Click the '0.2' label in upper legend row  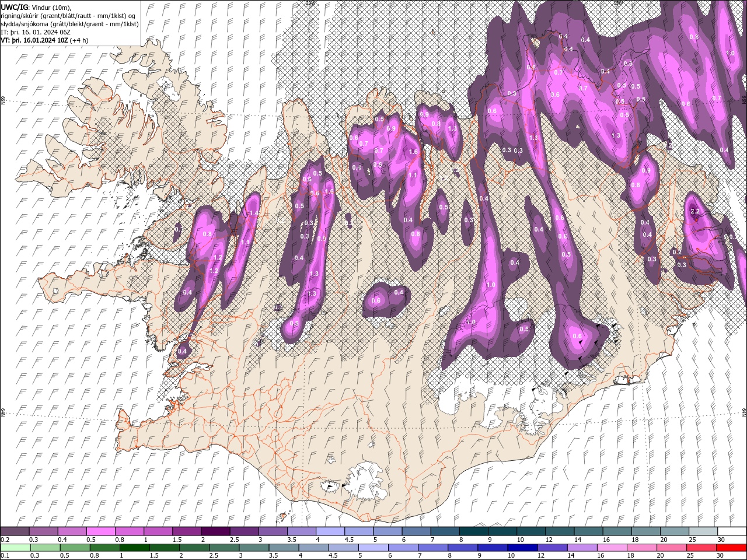[x=4, y=540]
